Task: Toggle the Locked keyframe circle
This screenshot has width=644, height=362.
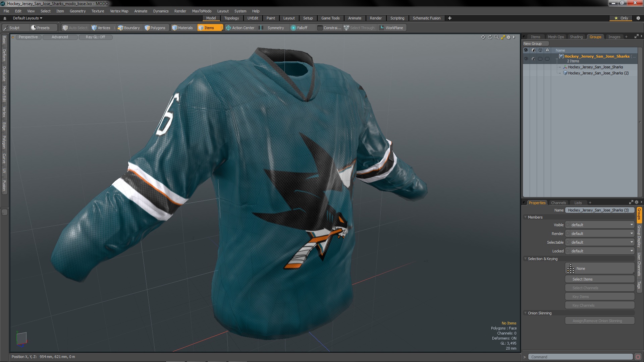Action: [568, 251]
